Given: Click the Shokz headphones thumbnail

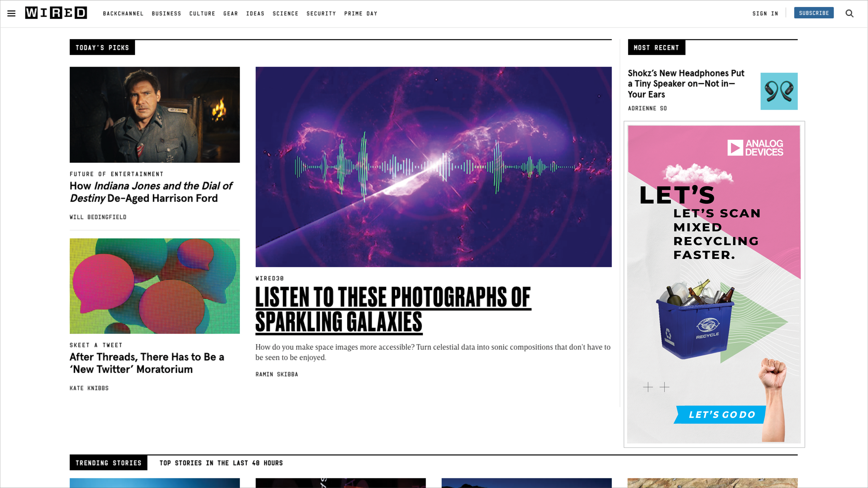Looking at the screenshot, I should coord(779,91).
